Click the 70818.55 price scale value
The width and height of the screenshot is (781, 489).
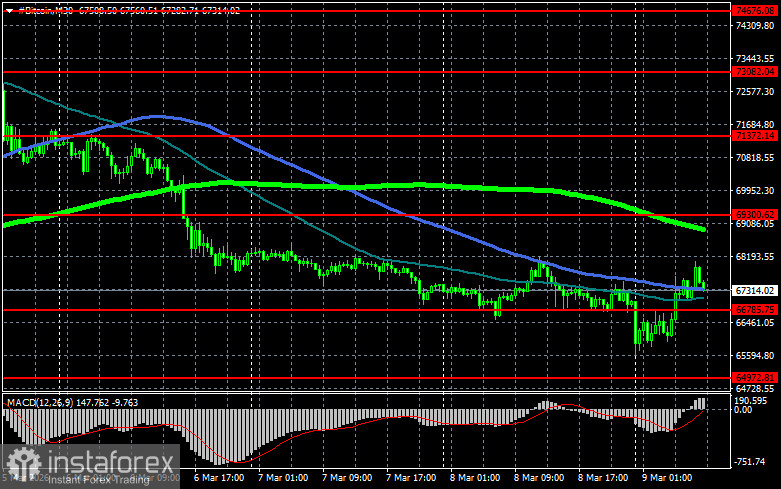755,157
